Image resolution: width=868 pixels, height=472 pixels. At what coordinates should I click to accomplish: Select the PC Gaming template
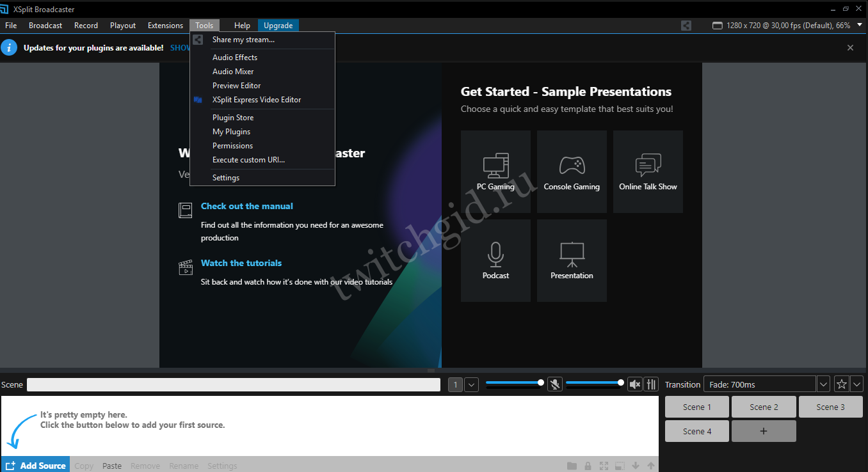tap(495, 171)
